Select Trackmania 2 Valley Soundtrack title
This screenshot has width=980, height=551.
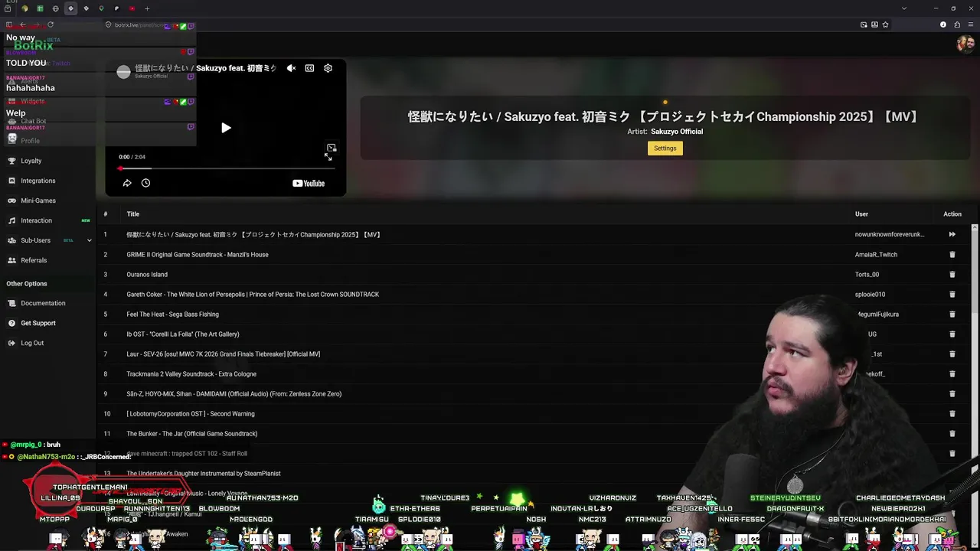[191, 373]
